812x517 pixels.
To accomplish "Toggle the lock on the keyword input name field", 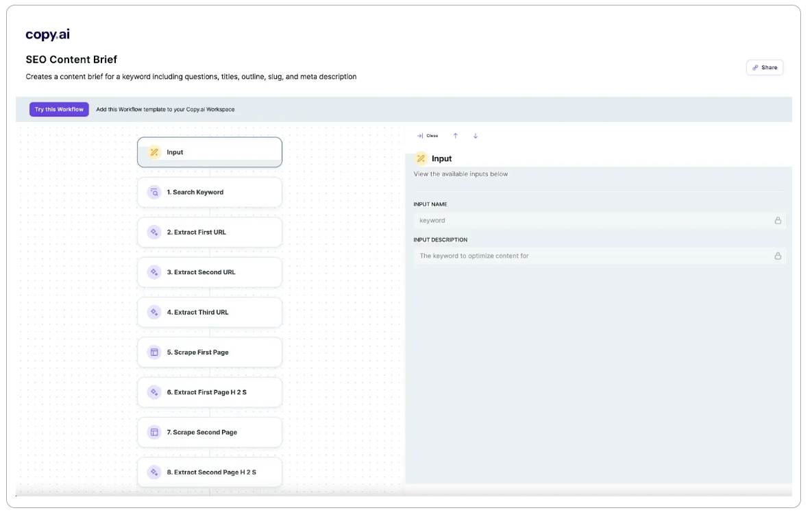I will pyautogui.click(x=778, y=220).
